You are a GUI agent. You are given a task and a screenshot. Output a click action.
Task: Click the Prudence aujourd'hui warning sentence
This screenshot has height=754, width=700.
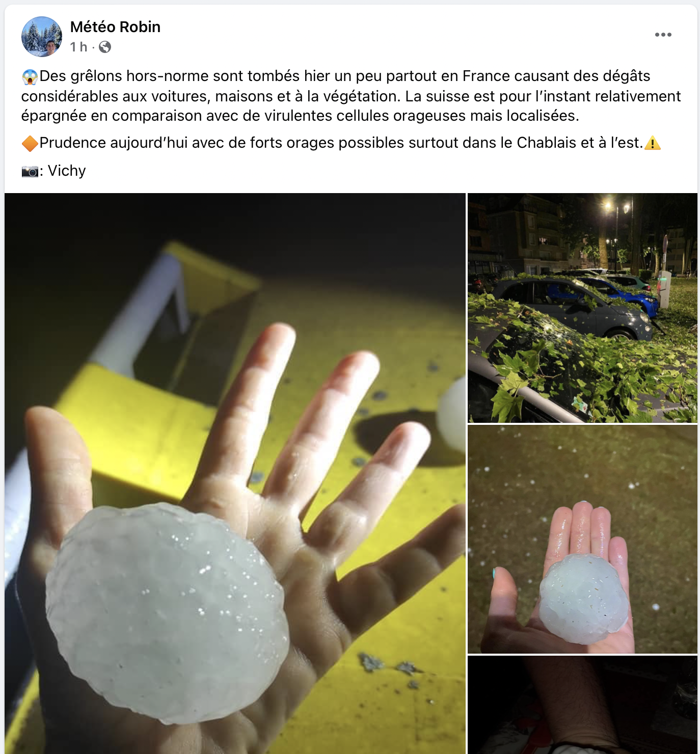coord(341,143)
